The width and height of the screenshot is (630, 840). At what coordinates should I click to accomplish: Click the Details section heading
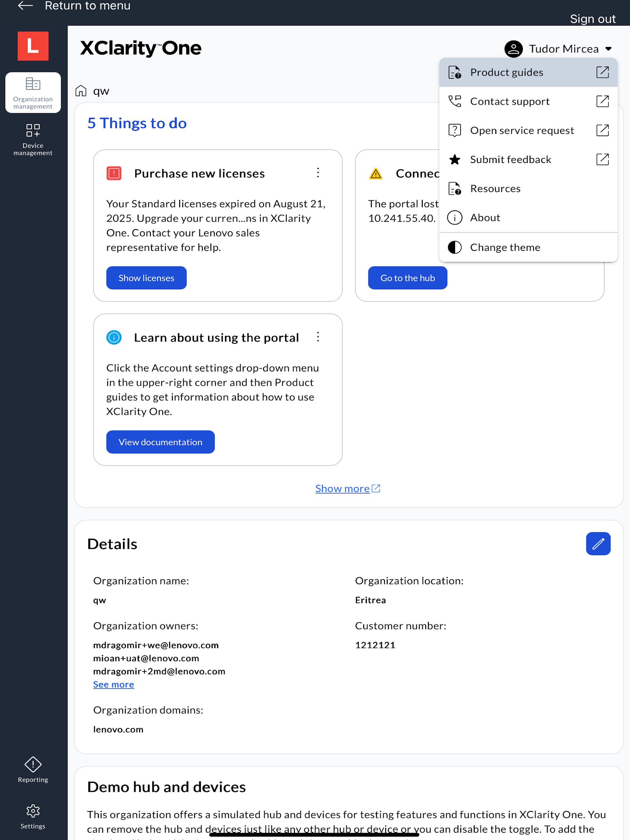click(112, 544)
